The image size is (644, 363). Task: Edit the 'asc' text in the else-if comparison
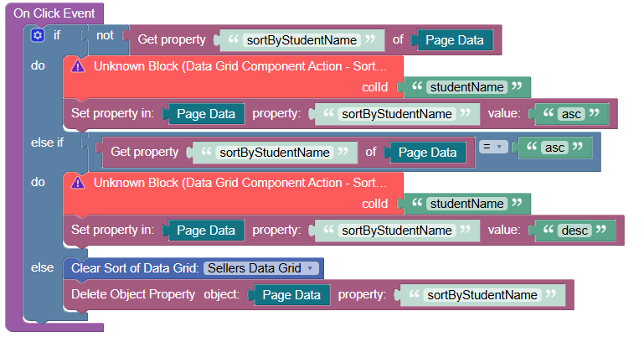click(553, 148)
